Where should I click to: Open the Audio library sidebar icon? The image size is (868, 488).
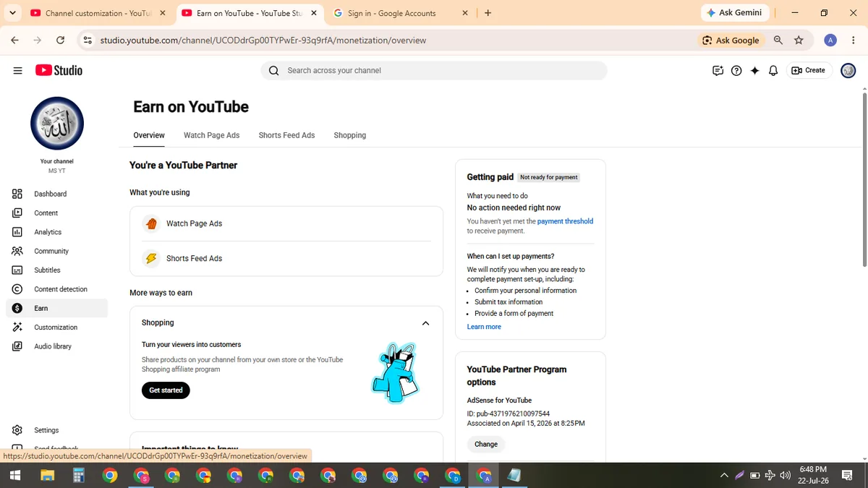[17, 346]
